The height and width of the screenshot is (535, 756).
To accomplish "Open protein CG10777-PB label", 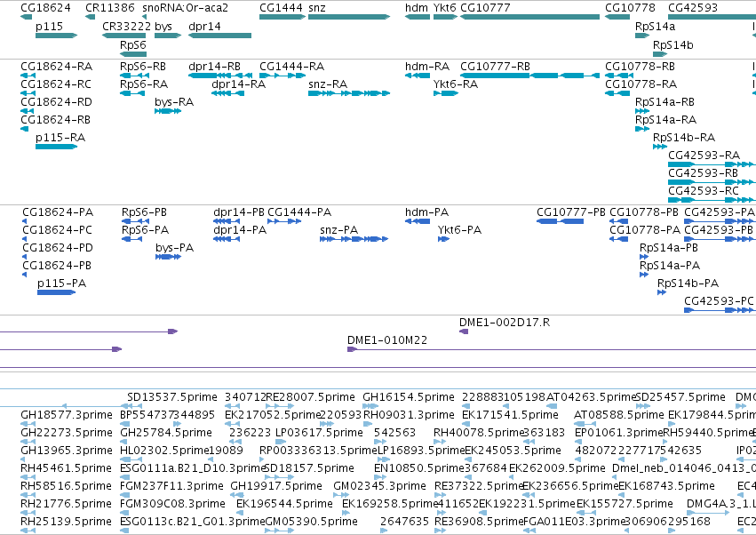I will (x=571, y=212).
